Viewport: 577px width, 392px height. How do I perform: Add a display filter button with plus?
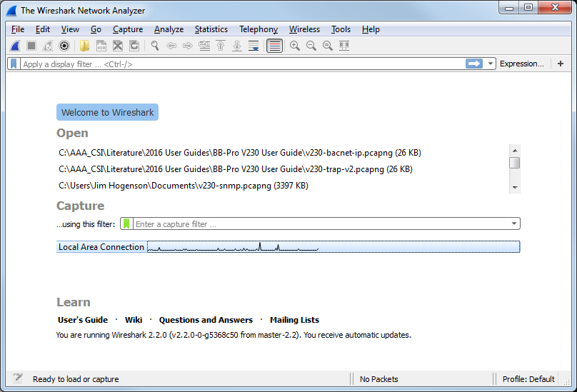[x=561, y=64]
